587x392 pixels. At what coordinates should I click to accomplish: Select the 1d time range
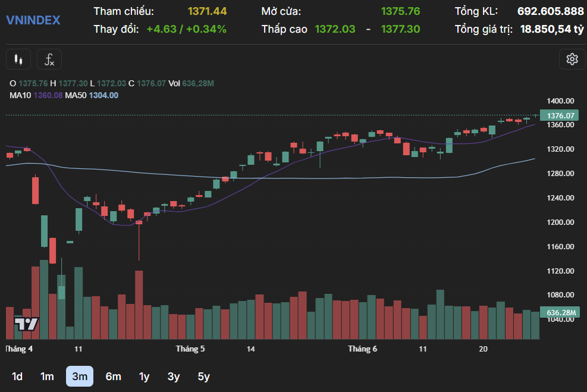17,377
